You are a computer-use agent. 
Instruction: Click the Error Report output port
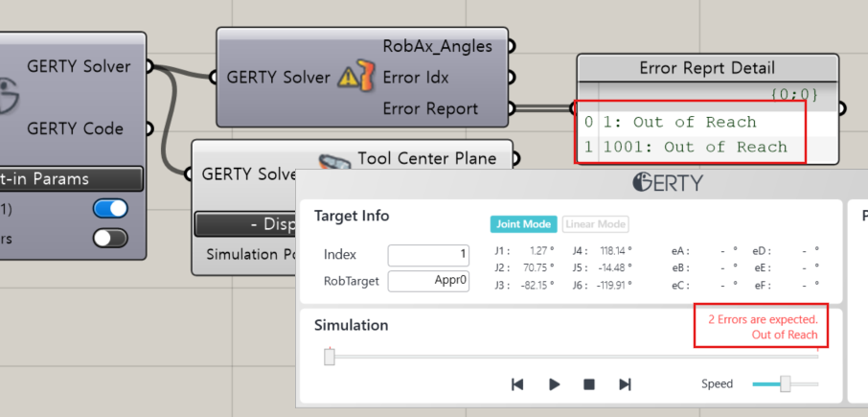[x=511, y=108]
